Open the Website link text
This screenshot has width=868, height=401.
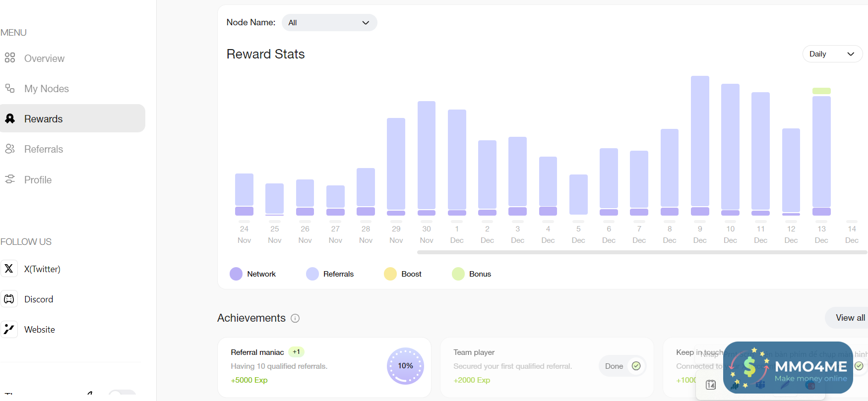tap(40, 330)
